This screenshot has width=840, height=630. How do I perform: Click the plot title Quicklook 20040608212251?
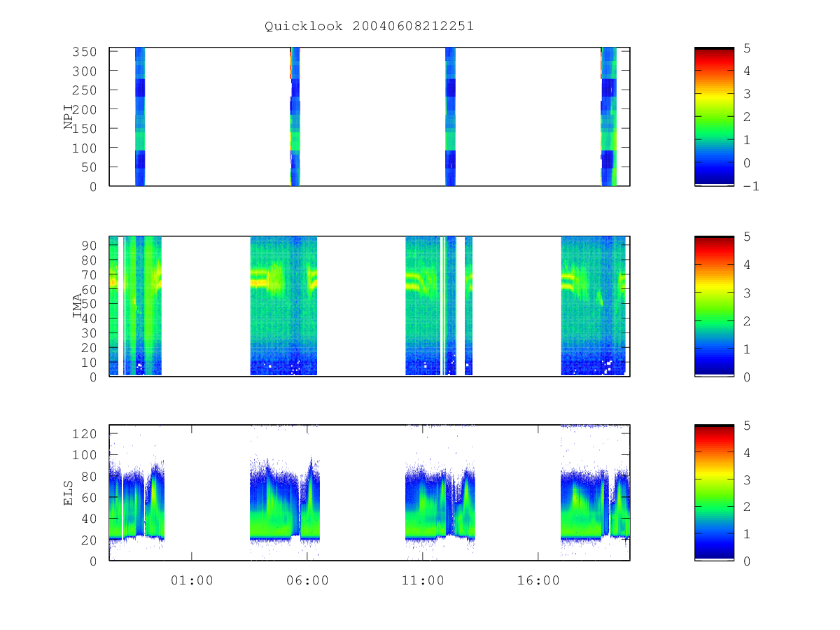[x=369, y=26]
